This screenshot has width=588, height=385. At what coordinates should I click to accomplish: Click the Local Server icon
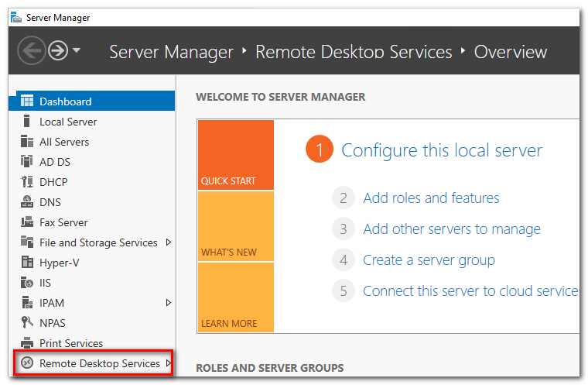[27, 122]
